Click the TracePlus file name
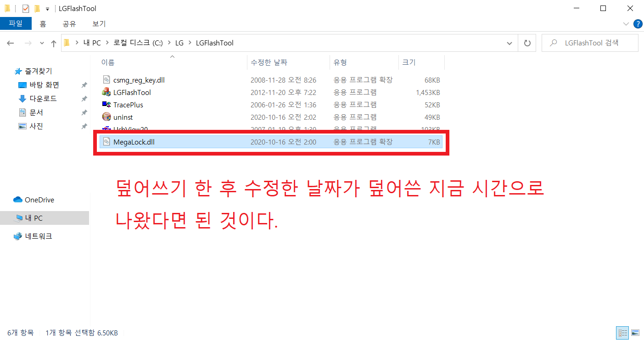This screenshot has width=644, height=340. click(x=128, y=105)
